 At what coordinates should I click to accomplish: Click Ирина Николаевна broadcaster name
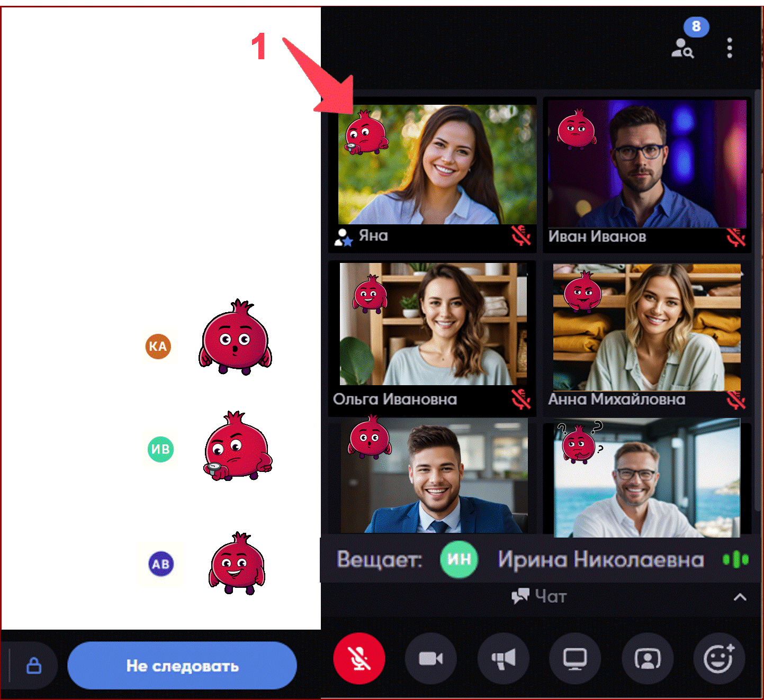tap(600, 560)
